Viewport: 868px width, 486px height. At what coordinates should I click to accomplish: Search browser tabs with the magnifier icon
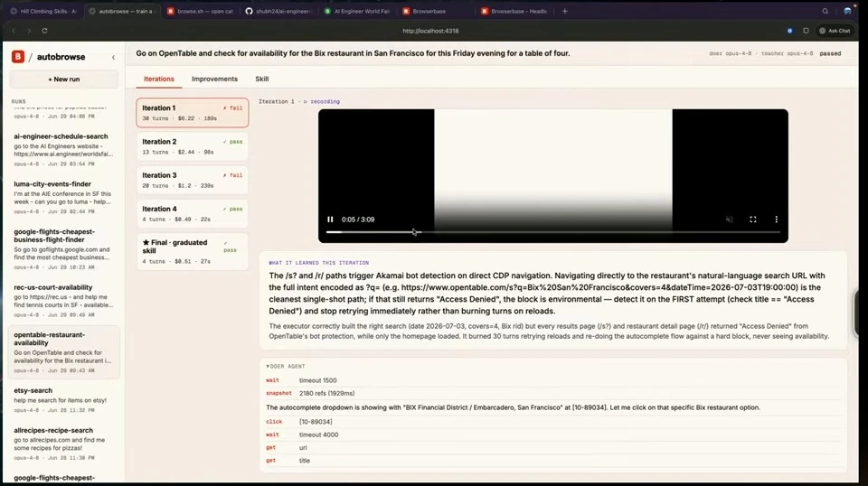[x=825, y=11]
